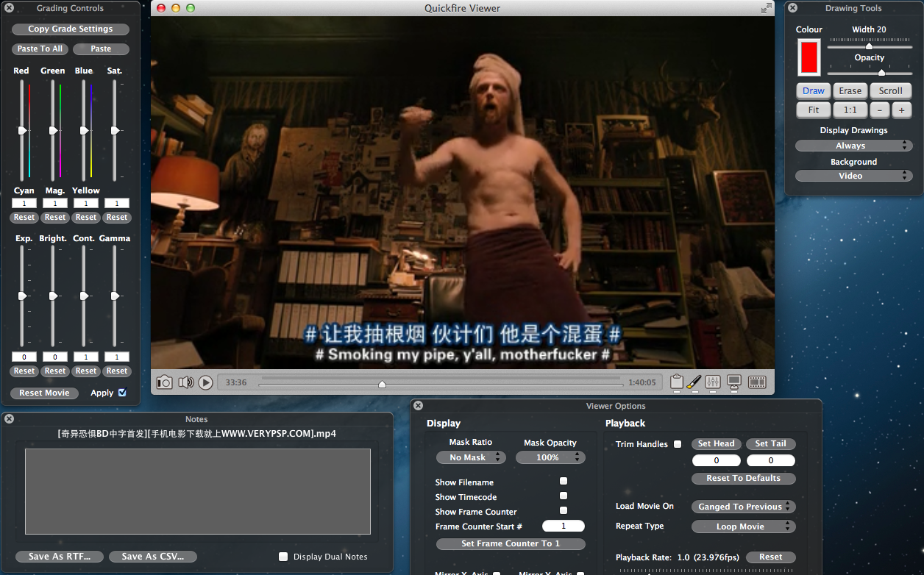Click the Brightness value field
This screenshot has height=575, width=924.
coord(55,357)
